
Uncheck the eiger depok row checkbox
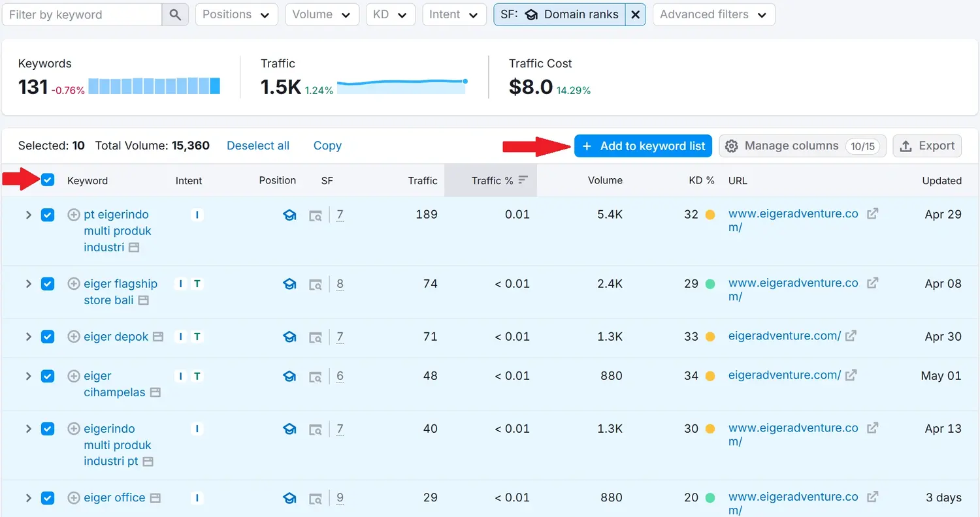point(48,337)
